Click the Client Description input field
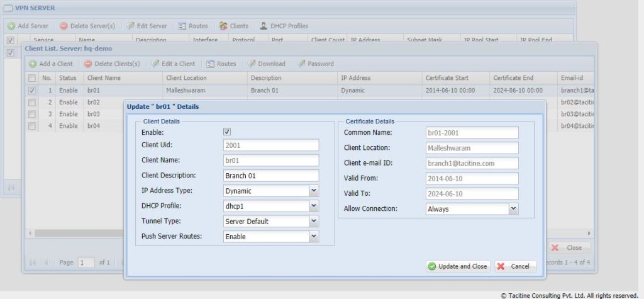This screenshot has width=644, height=299. tap(271, 176)
